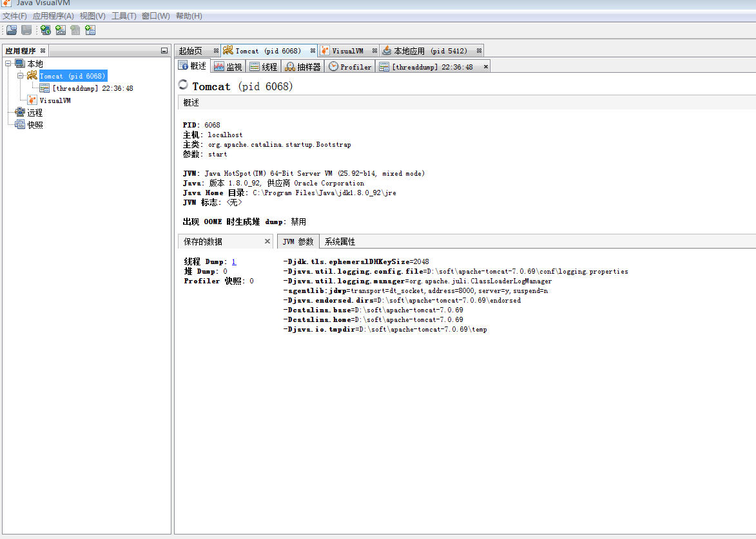The height and width of the screenshot is (539, 756).
Task: Click the -Djava.util.logging.manager argument line
Action: tap(418, 281)
